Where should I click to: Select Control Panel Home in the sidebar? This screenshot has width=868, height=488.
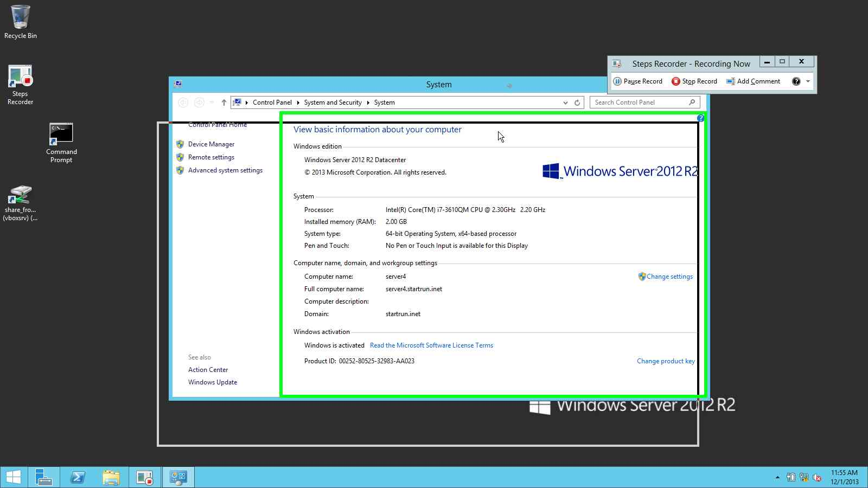[217, 125]
